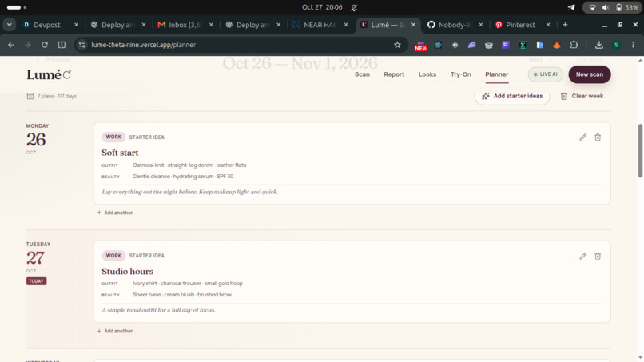The image size is (644, 362).
Task: Open the browser three-dot menu
Action: coord(633,45)
